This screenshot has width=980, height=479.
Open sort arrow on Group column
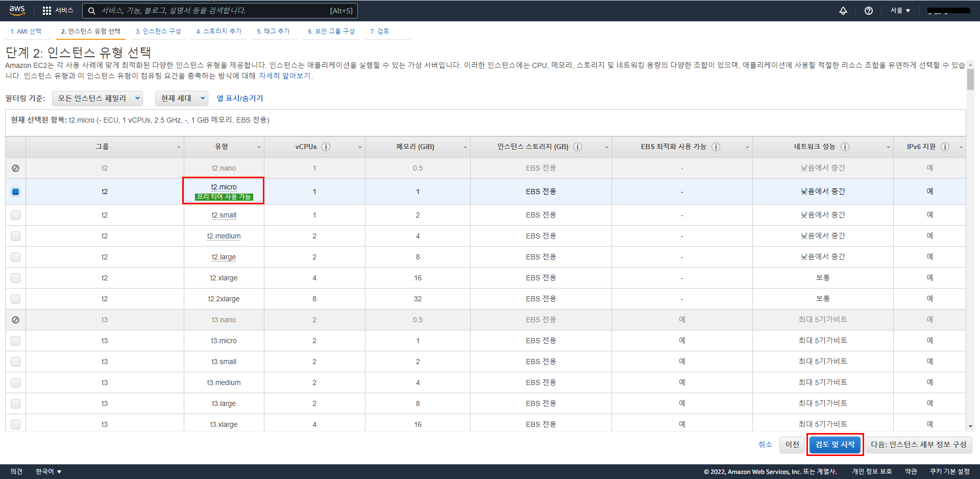(x=179, y=148)
